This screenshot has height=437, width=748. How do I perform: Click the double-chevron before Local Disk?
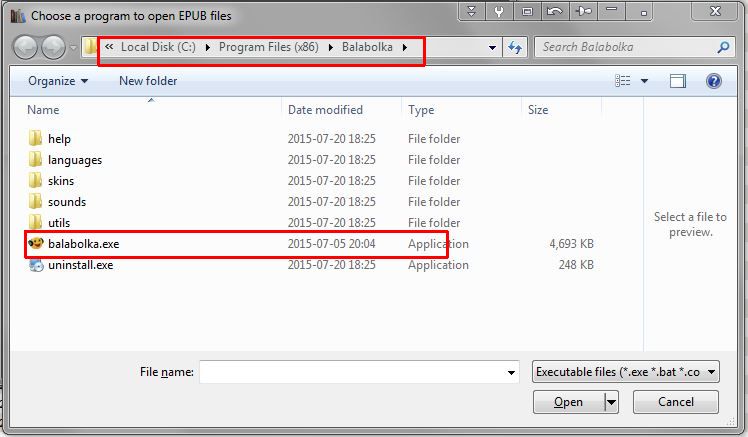(x=109, y=47)
